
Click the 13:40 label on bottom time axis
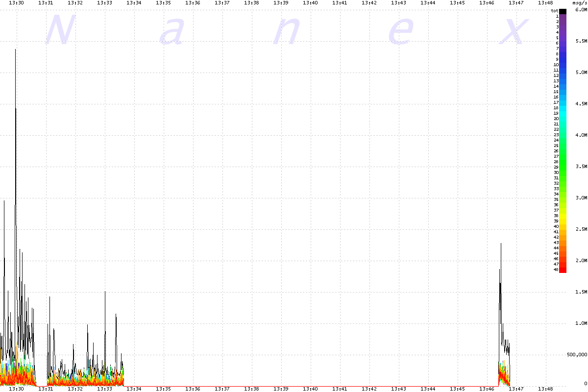(310, 389)
